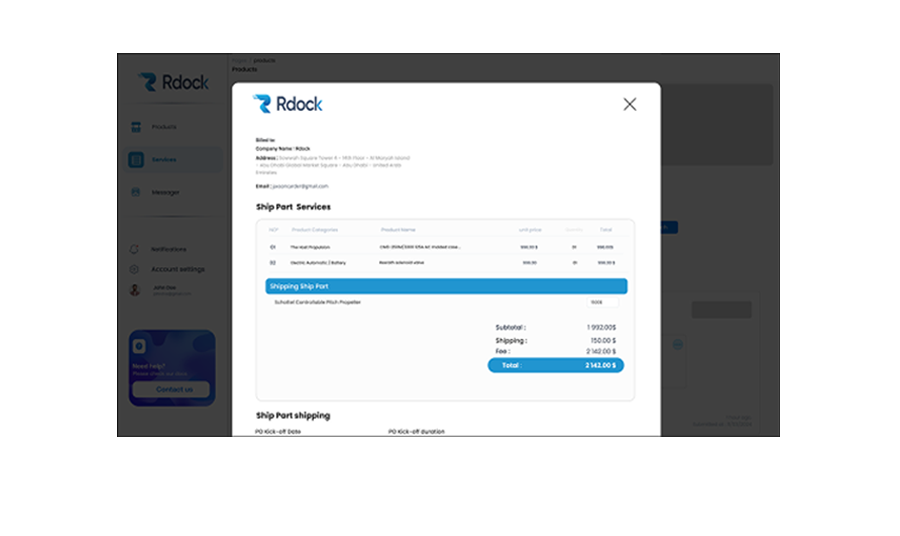Click the John Doe profile avatar
This screenshot has width=900, height=536.
pos(135,290)
